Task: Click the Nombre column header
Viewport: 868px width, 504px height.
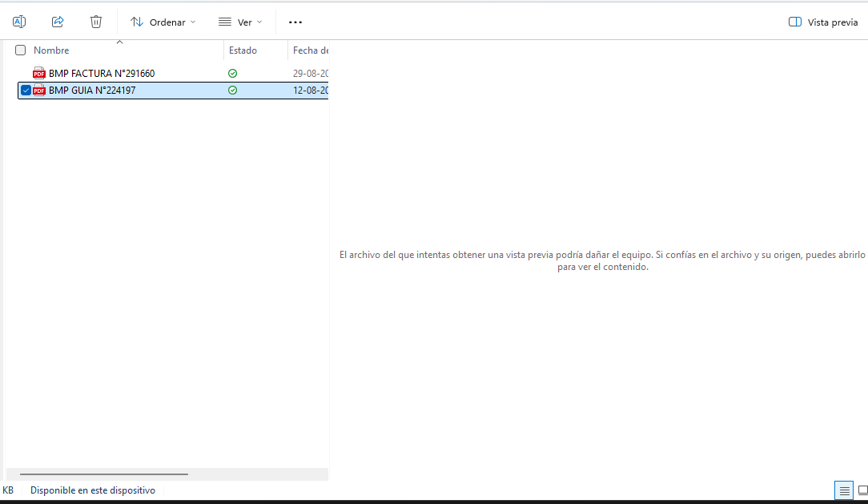Action: click(50, 50)
